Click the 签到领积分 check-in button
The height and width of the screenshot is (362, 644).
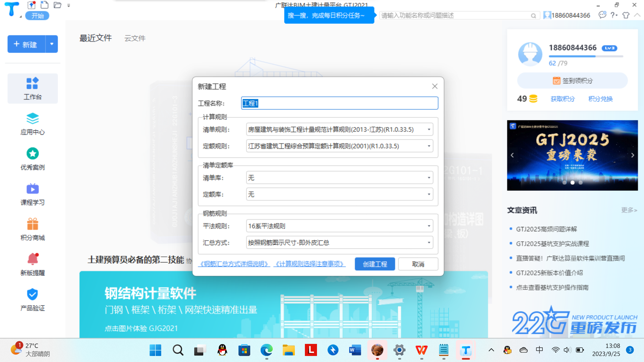pyautogui.click(x=572, y=81)
